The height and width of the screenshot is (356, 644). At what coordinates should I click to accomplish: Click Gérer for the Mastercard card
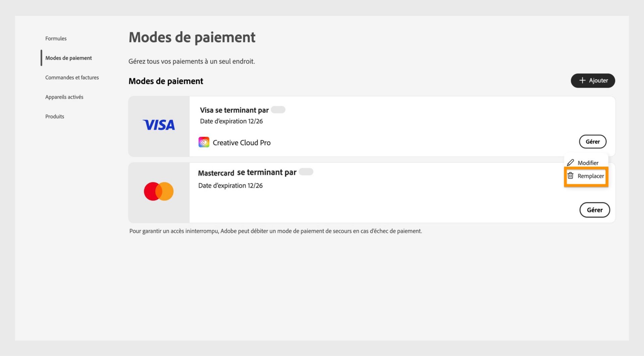coord(595,210)
